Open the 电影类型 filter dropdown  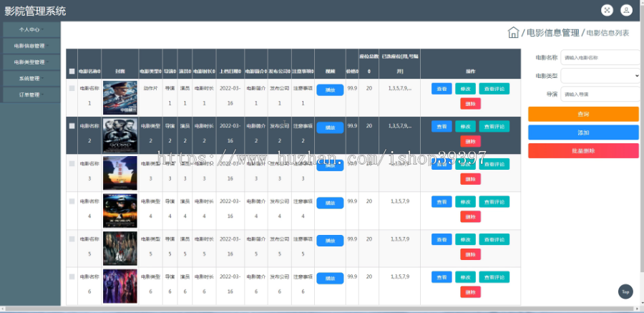tap(600, 76)
